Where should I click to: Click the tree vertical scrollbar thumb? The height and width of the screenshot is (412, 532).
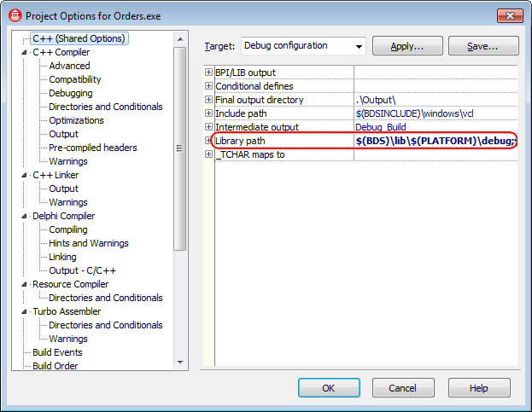[x=180, y=148]
